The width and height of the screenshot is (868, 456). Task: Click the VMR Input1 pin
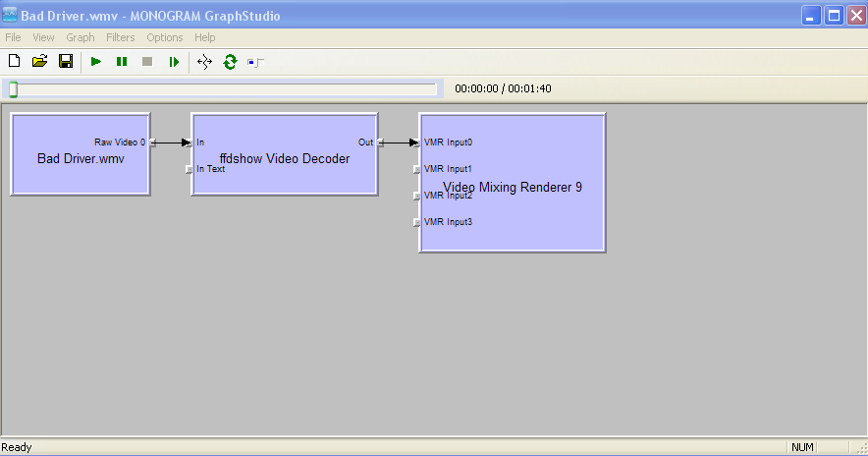click(x=417, y=169)
